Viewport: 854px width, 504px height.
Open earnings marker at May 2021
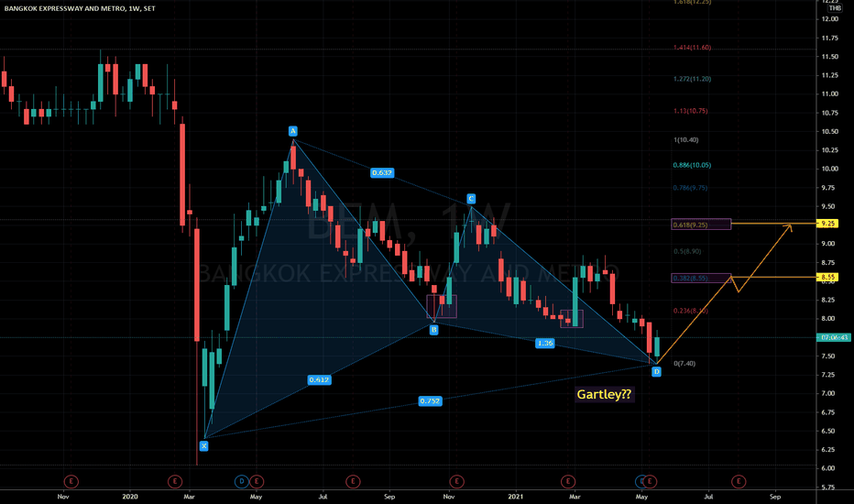[x=650, y=481]
